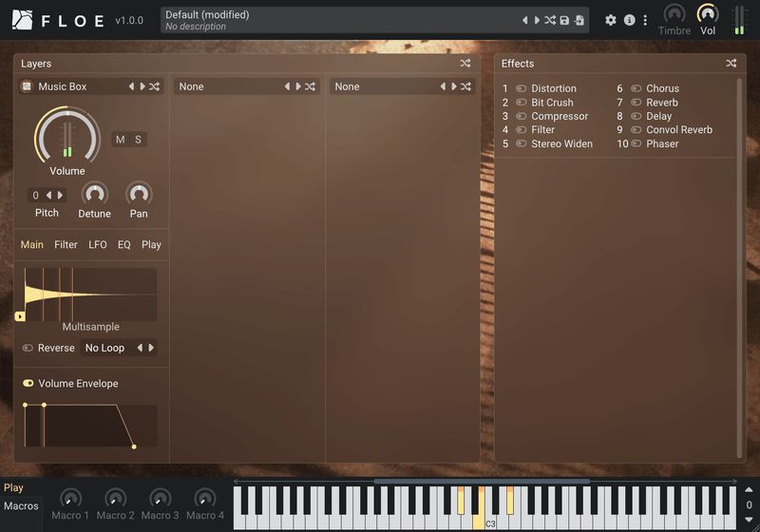Save the current preset with floppy icon
The height and width of the screenshot is (532, 760).
click(564, 20)
